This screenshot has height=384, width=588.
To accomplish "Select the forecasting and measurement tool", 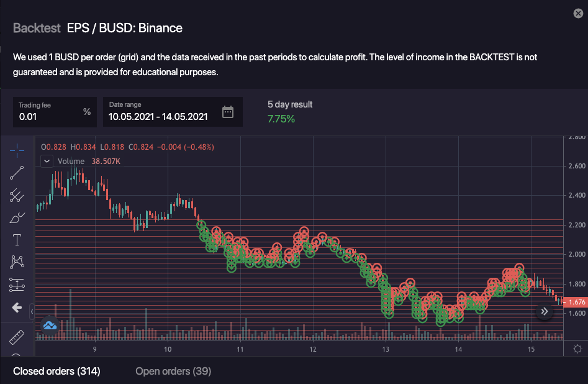I will (17, 285).
